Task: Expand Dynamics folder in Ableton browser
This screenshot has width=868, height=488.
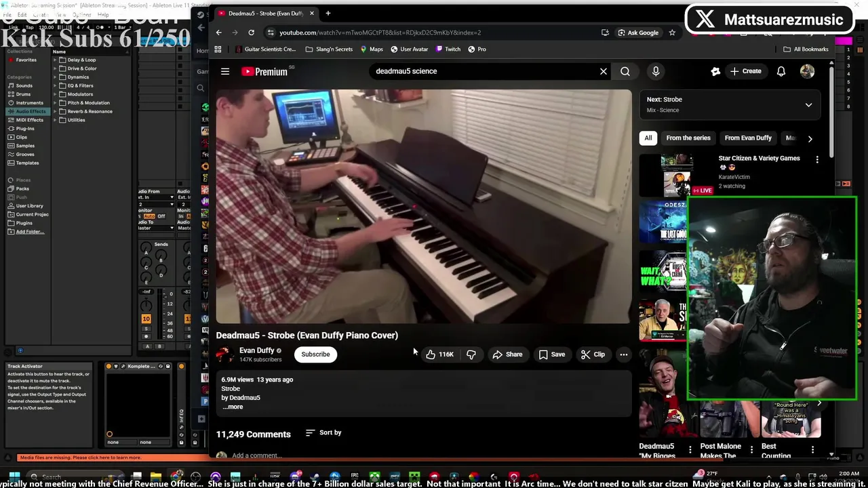Action: point(56,77)
